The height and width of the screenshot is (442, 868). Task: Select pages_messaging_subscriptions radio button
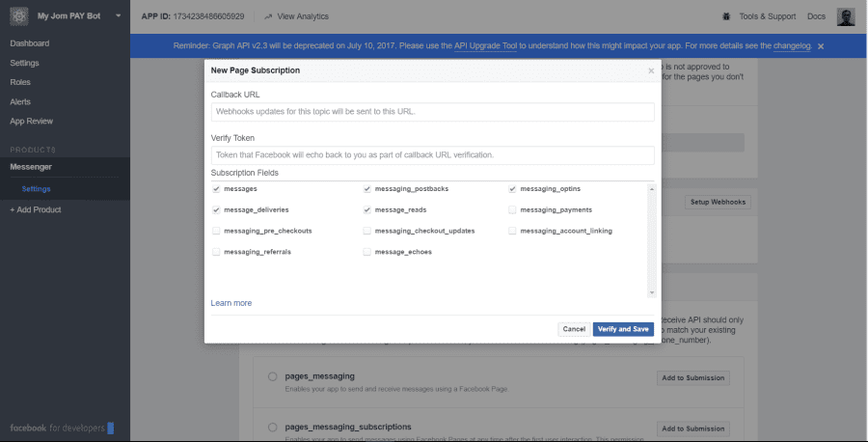(x=272, y=428)
